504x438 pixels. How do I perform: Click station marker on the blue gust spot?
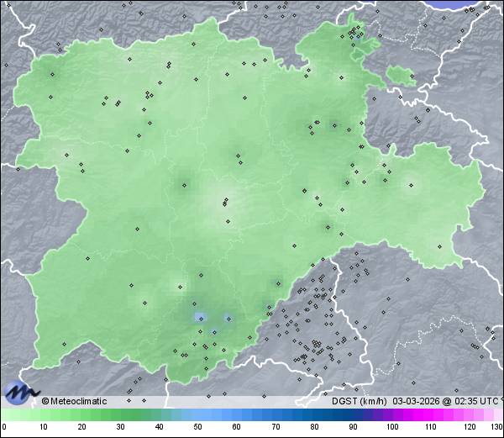[201, 317]
